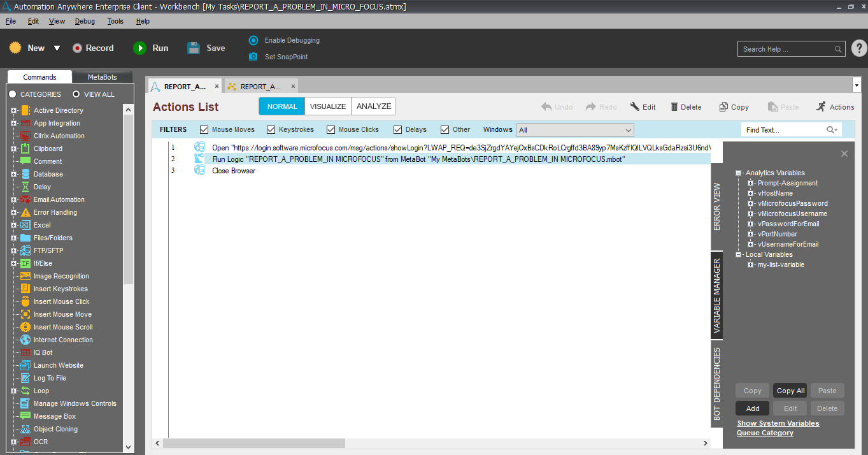
Task: Turn on the Enable Debugging toggle
Action: tap(253, 40)
